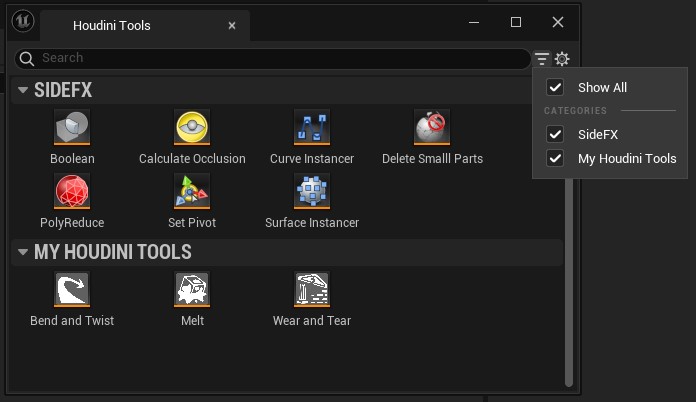
Task: Click the search magnifier icon
Action: (27, 59)
